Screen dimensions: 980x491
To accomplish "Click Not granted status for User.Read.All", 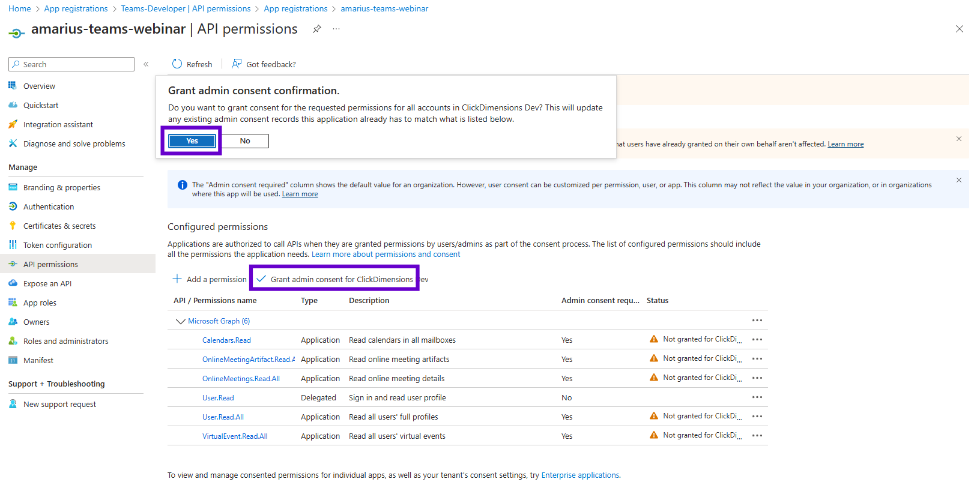I will click(702, 416).
